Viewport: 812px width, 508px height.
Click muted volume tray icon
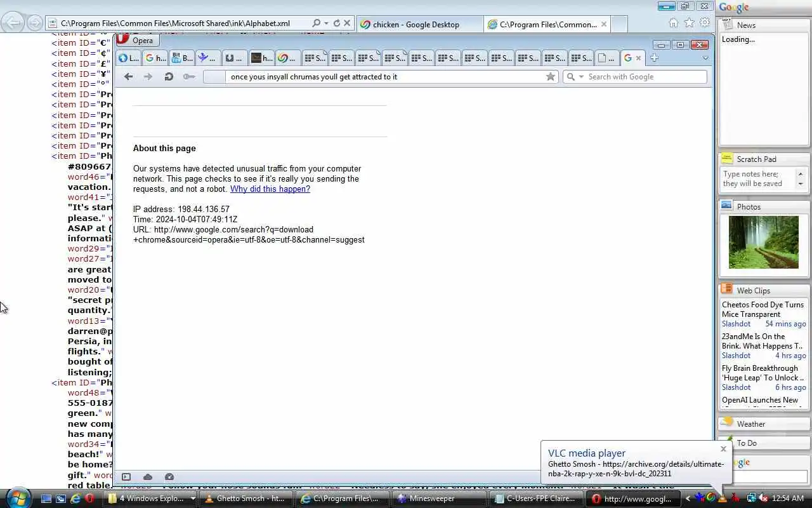click(x=764, y=498)
